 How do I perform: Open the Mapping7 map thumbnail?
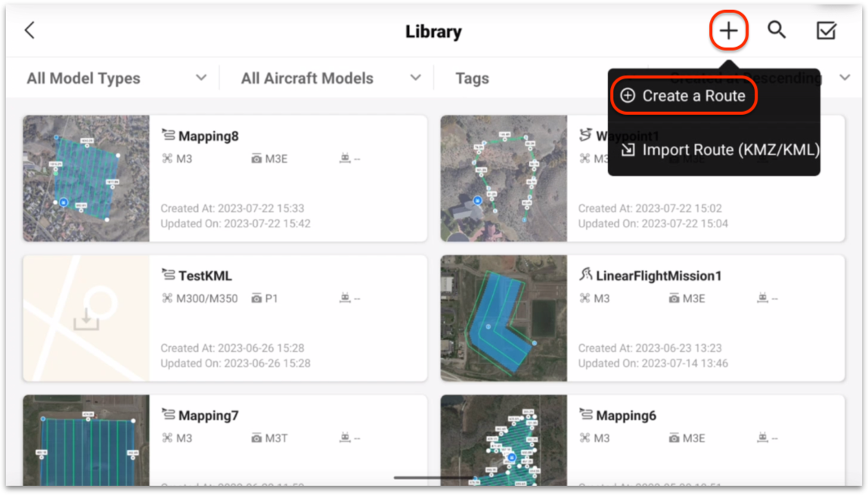(x=86, y=441)
